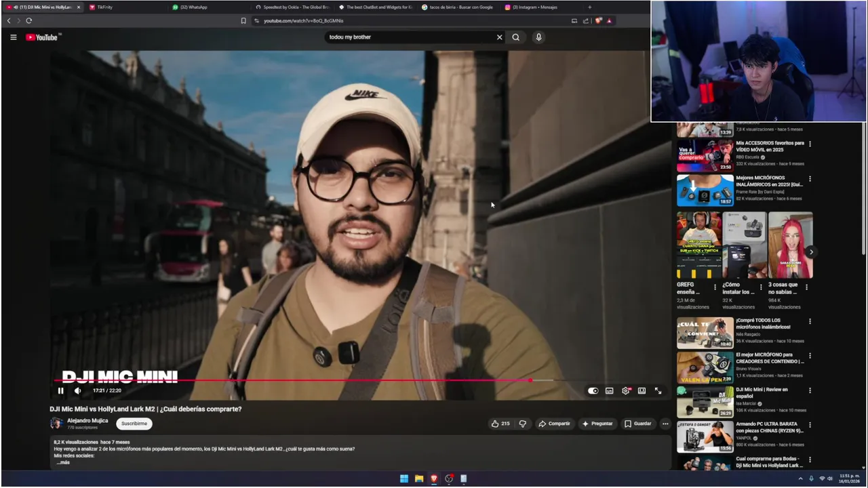This screenshot has width=868, height=488.
Task: Open options for ¡Compré TODOS LOS micrófonos video
Action: [810, 321]
